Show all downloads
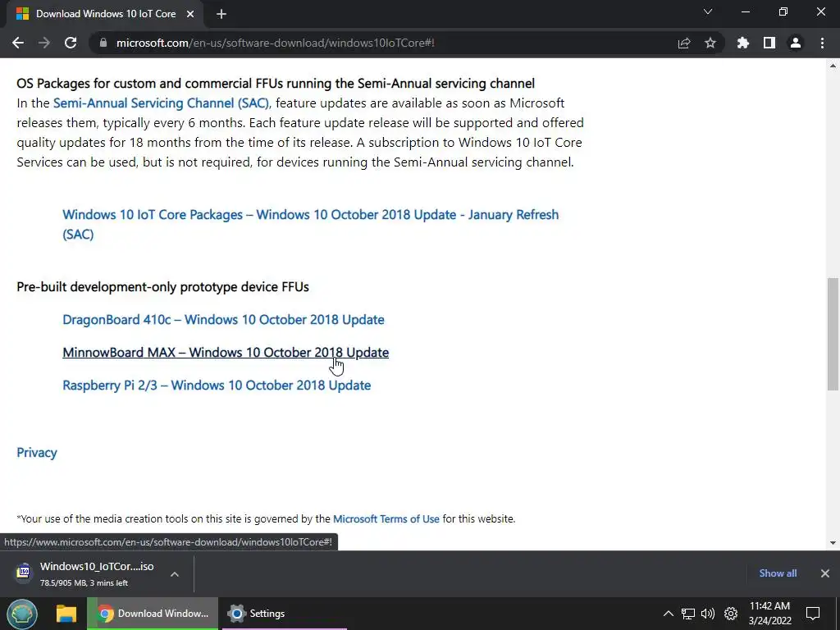This screenshot has width=840, height=630. pos(778,573)
